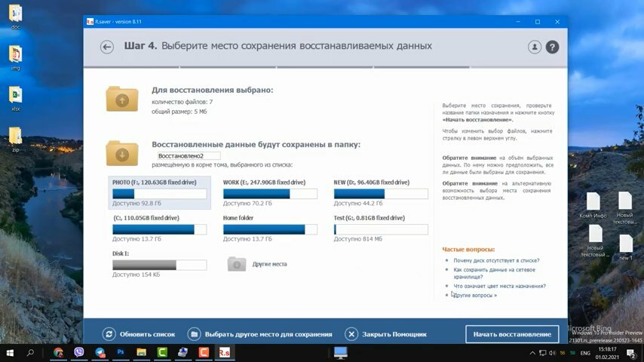Click the Закрыть Помощник X icon
Image resolution: width=644 pixels, height=362 pixels.
[x=351, y=334]
